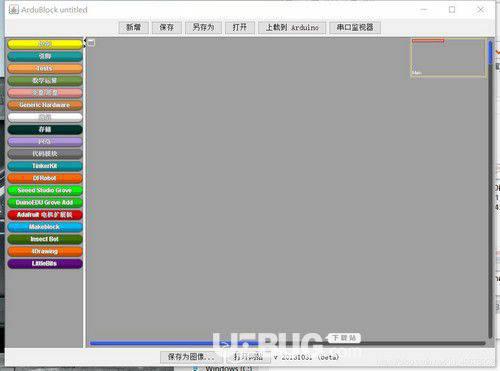Image resolution: width=500 pixels, height=371 pixels.
Task: Click the 保存 (Save) toolbar button
Action: [167, 28]
